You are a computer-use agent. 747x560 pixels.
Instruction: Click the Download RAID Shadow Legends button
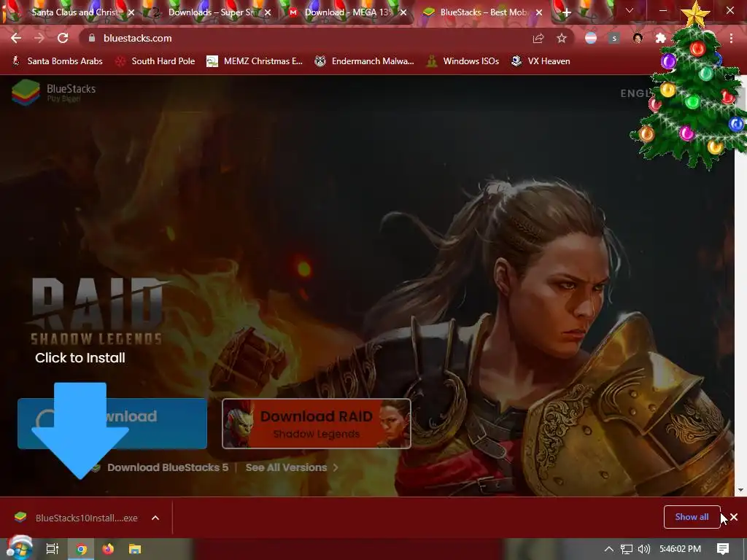coord(317,424)
